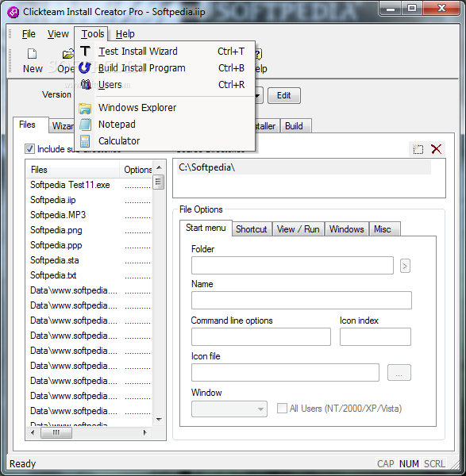Select C:\Softpedia\ source directory entry
This screenshot has height=476, width=466.
pyautogui.click(x=304, y=167)
